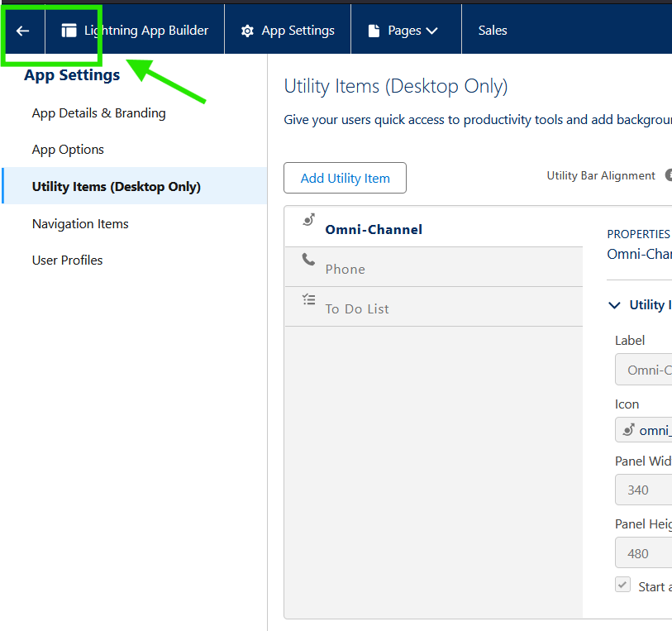Click the Omni-Channel utility item icon
Viewport: 672px width, 631px height.
point(308,220)
